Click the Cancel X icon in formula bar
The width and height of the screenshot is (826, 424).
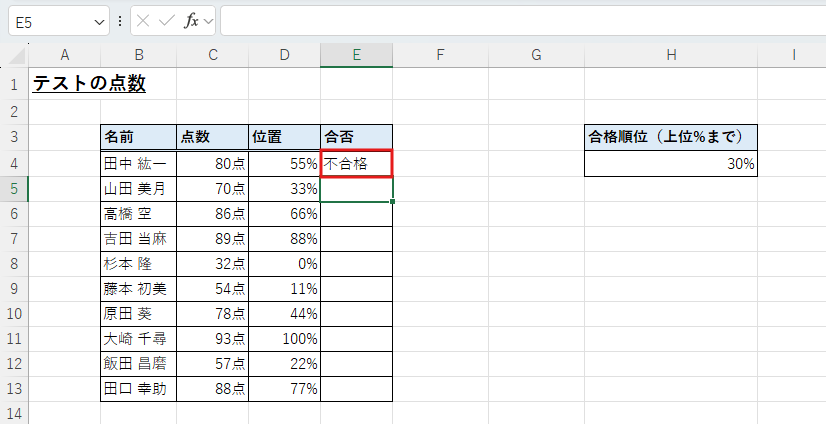pyautogui.click(x=144, y=21)
